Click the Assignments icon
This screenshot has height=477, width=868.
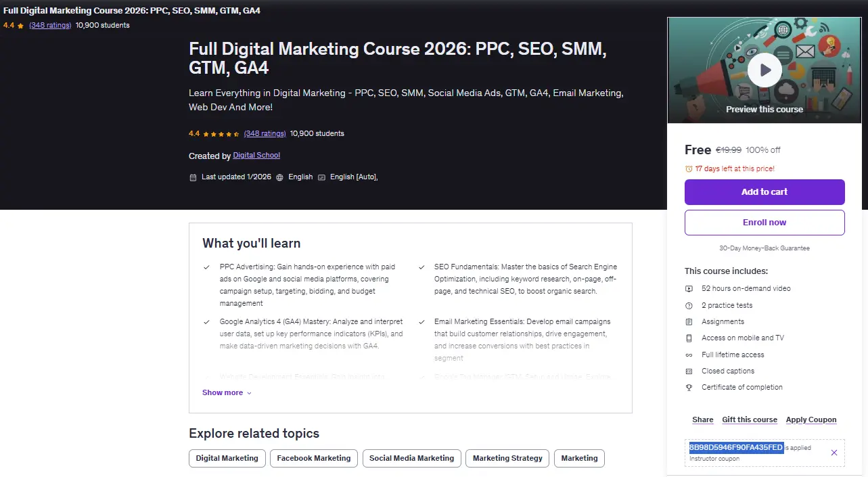[x=689, y=321]
